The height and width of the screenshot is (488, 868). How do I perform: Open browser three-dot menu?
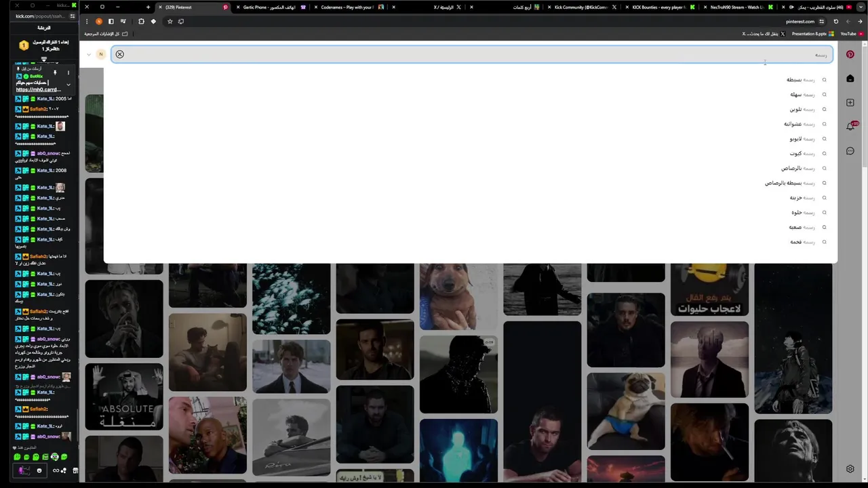coord(87,21)
